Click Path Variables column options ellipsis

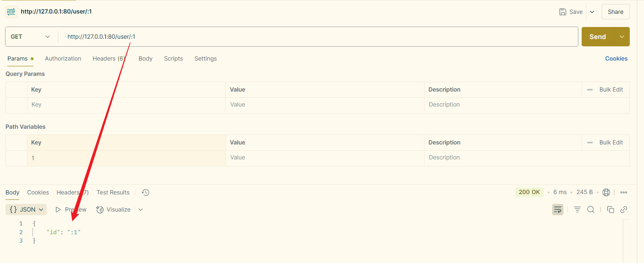(590, 143)
